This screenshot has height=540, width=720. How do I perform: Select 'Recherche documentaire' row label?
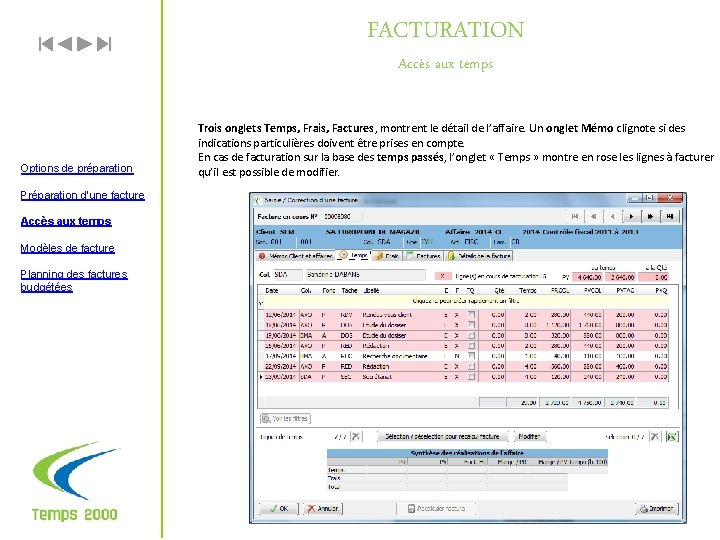click(394, 356)
